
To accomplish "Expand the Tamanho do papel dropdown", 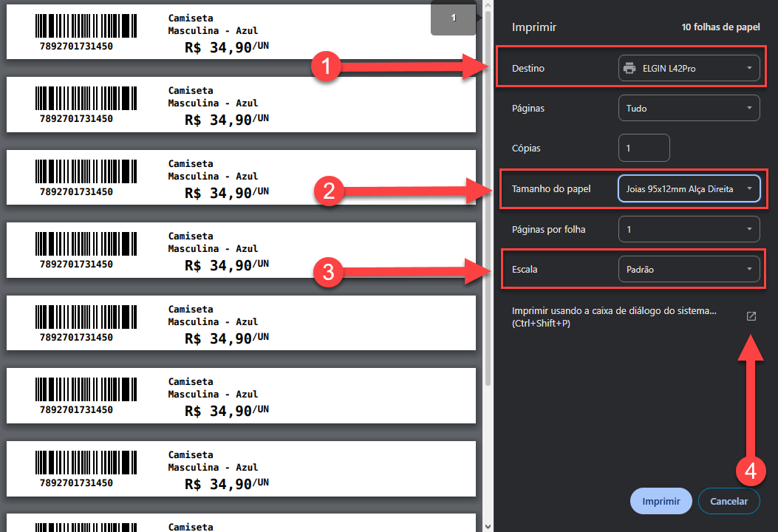I will point(689,188).
